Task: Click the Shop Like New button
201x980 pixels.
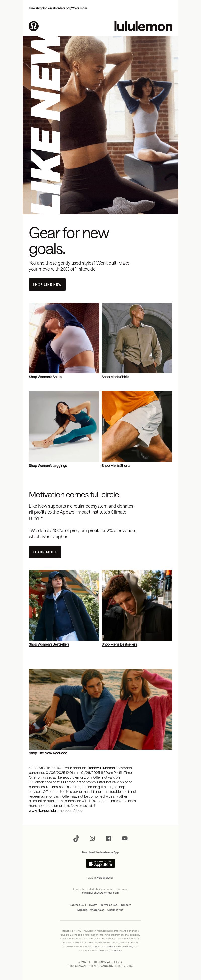Action: click(47, 284)
